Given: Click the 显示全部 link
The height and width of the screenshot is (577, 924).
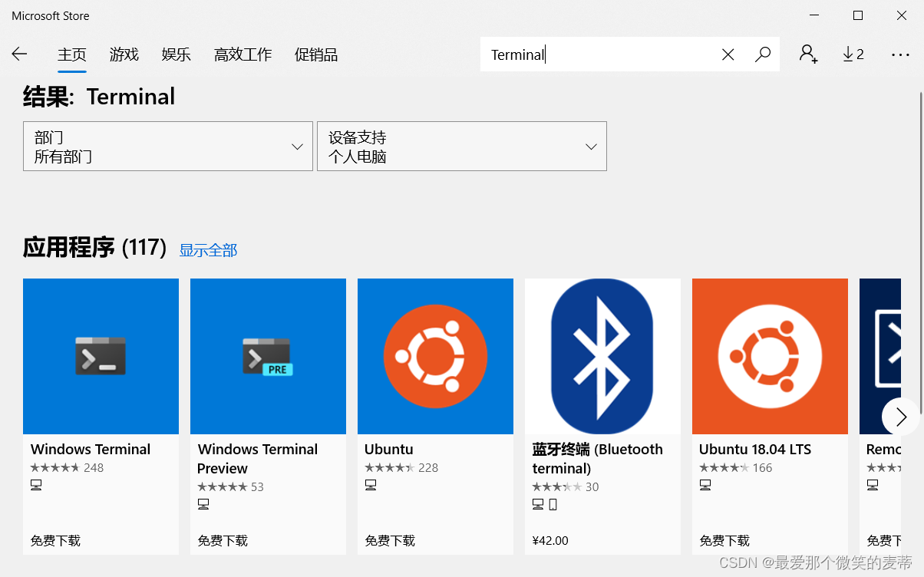Looking at the screenshot, I should [207, 249].
